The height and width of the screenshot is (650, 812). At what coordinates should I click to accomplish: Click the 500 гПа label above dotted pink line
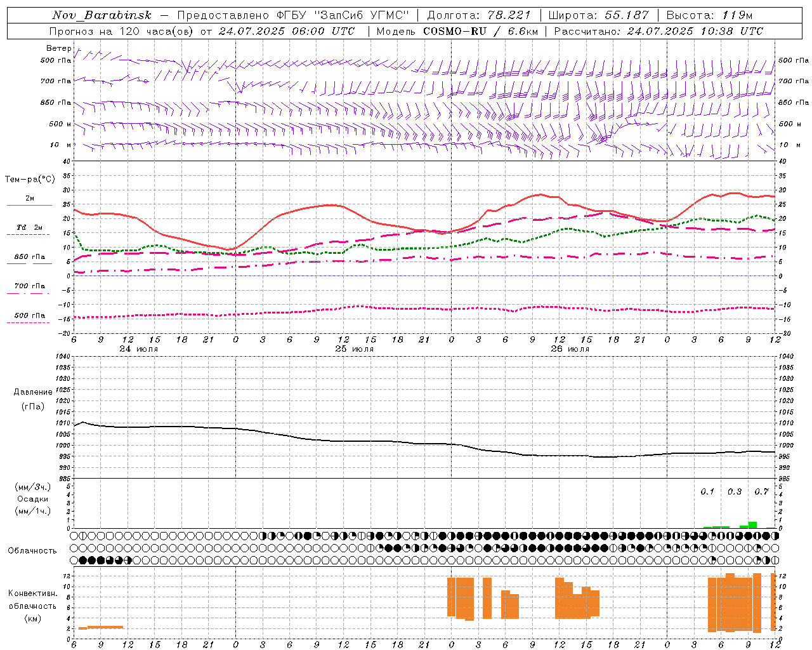coord(30,315)
